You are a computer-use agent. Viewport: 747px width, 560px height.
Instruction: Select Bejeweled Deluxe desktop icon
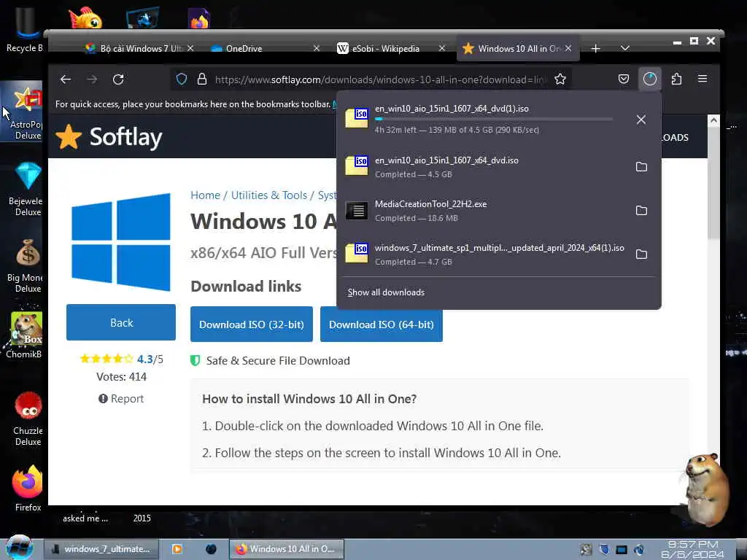click(x=26, y=189)
